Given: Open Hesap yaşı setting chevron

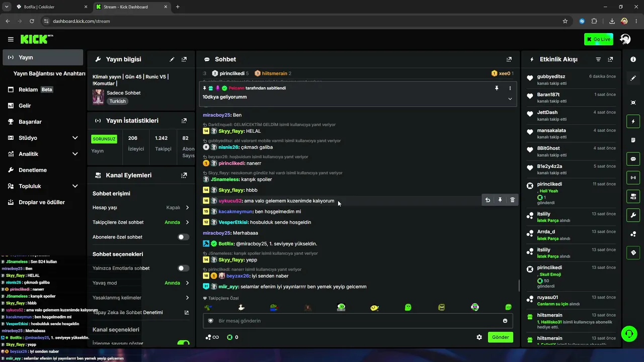Looking at the screenshot, I should click(187, 208).
